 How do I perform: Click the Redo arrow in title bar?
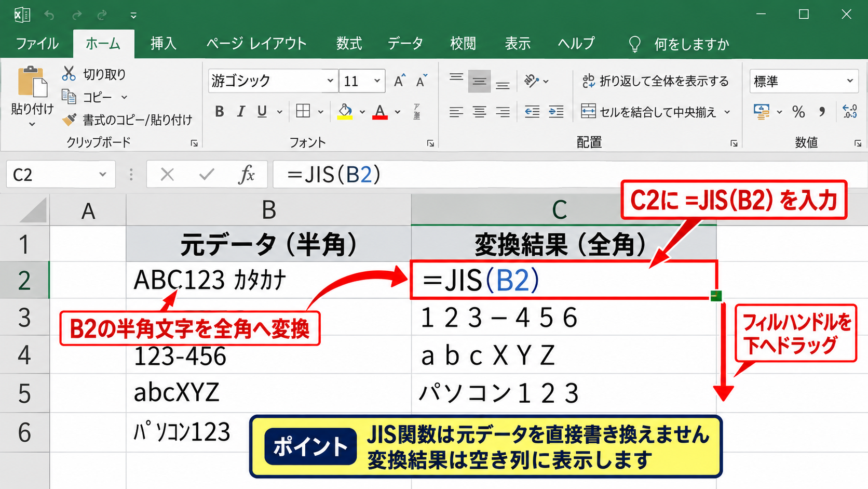point(77,15)
